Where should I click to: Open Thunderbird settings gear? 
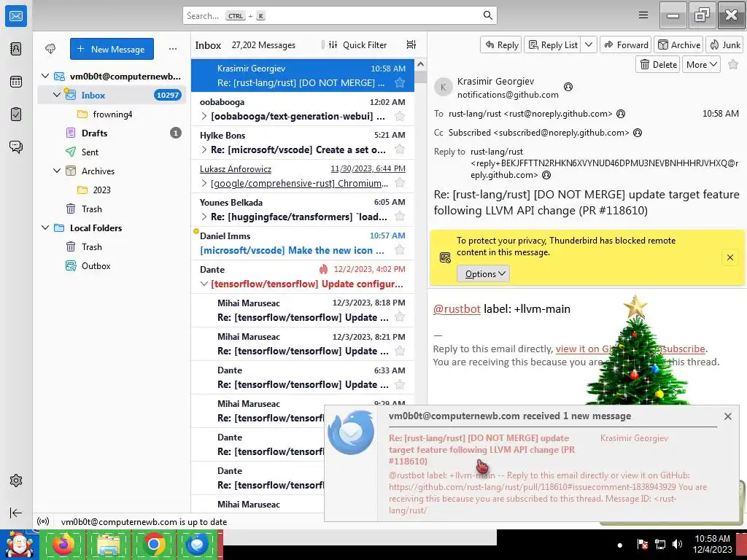[16, 481]
